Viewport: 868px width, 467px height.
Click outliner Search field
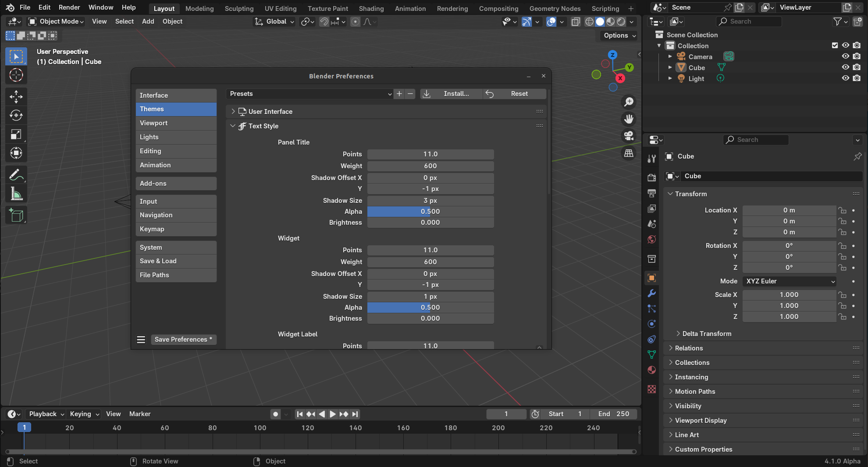point(749,21)
